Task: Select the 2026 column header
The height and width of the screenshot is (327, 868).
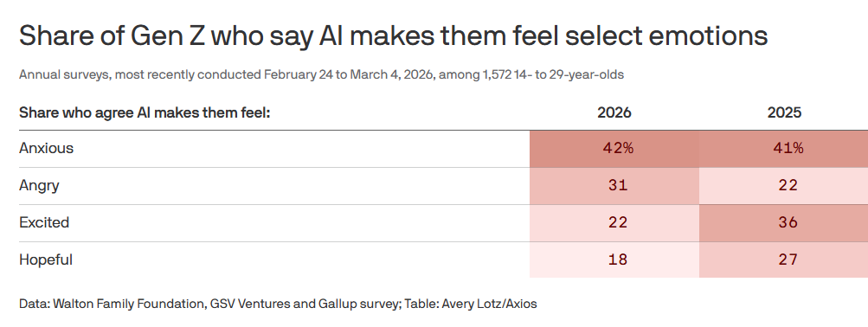Action: tap(614, 112)
